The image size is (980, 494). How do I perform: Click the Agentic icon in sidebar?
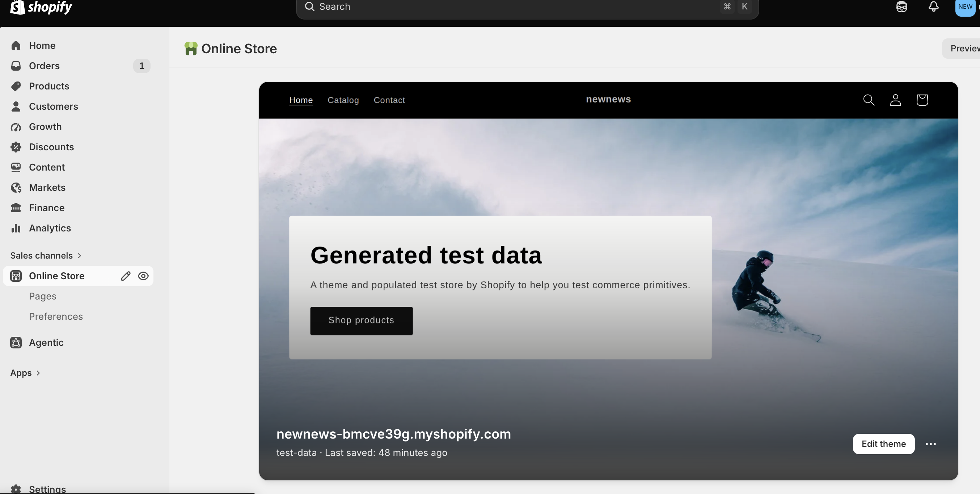16,343
